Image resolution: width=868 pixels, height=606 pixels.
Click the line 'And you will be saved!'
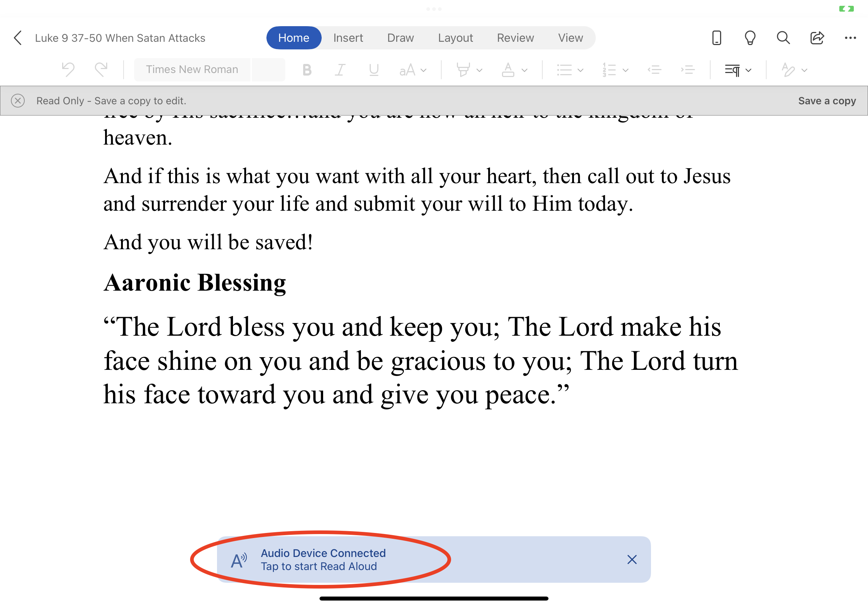pos(208,242)
